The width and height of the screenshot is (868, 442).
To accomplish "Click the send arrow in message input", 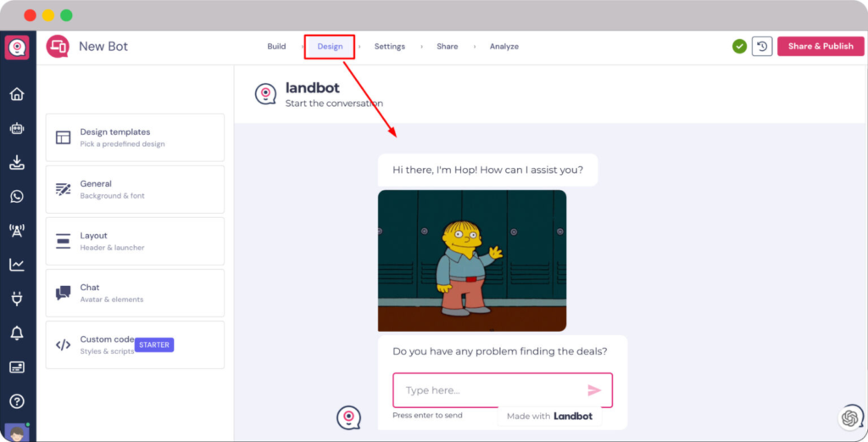I will [594, 390].
